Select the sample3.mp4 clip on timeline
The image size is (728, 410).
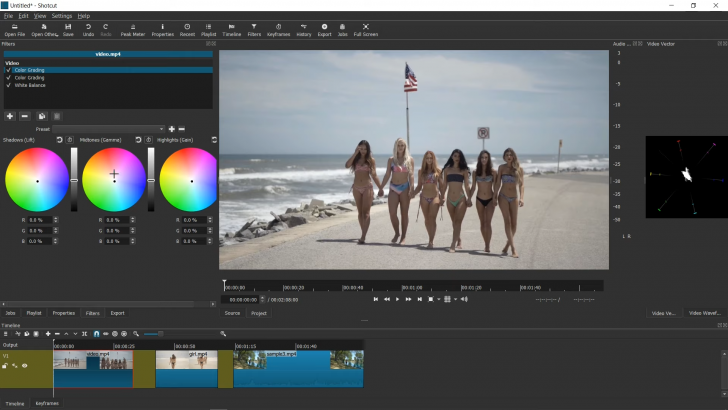coord(298,370)
